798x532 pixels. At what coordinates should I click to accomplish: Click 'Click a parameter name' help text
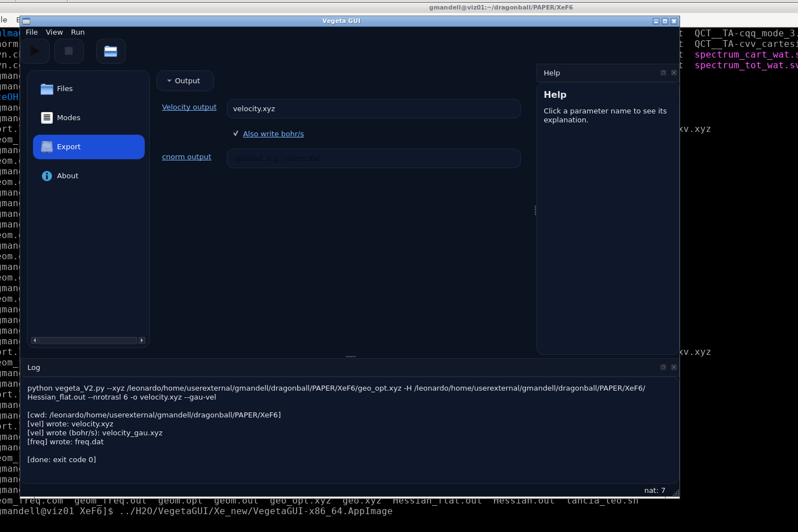point(605,115)
